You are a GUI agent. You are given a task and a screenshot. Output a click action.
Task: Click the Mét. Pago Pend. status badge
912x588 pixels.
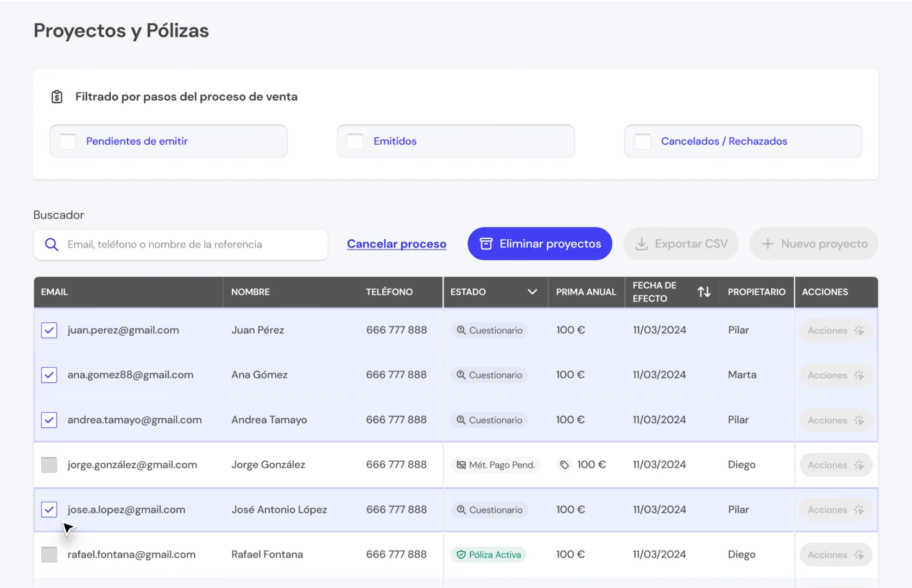click(496, 465)
